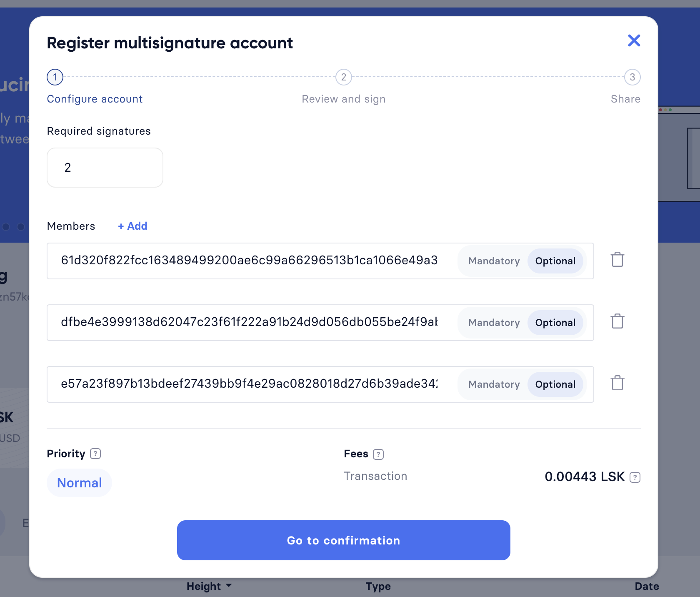Set the first member as Mandatory

click(493, 261)
